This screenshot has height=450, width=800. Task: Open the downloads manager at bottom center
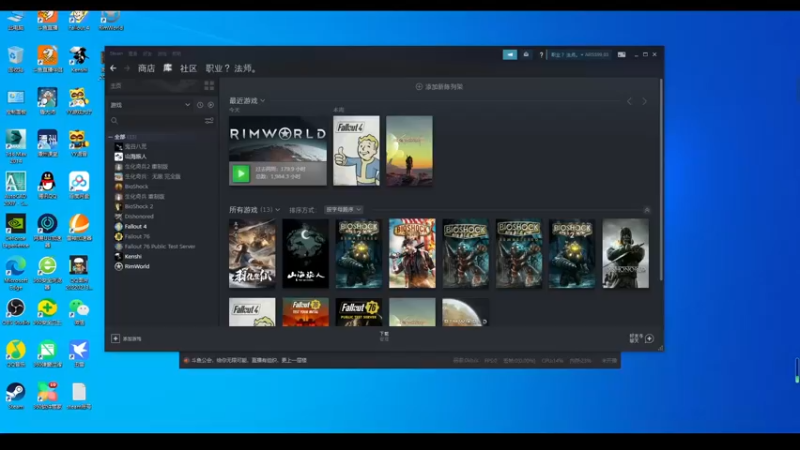tap(384, 336)
